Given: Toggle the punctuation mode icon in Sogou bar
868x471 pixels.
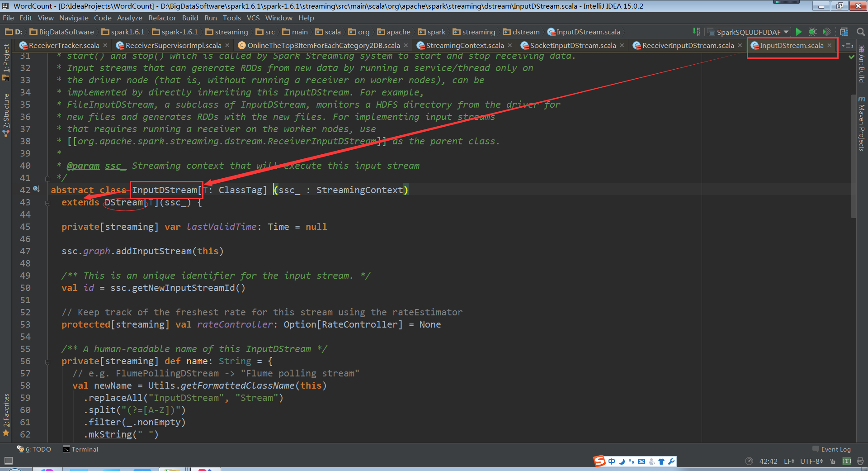Looking at the screenshot, I should pos(632,461).
